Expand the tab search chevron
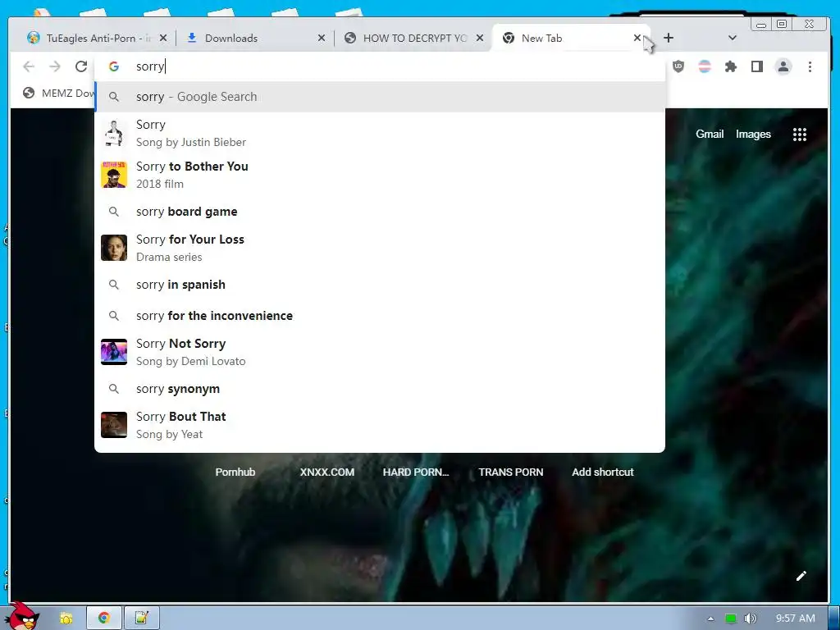840x630 pixels. pyautogui.click(x=733, y=38)
